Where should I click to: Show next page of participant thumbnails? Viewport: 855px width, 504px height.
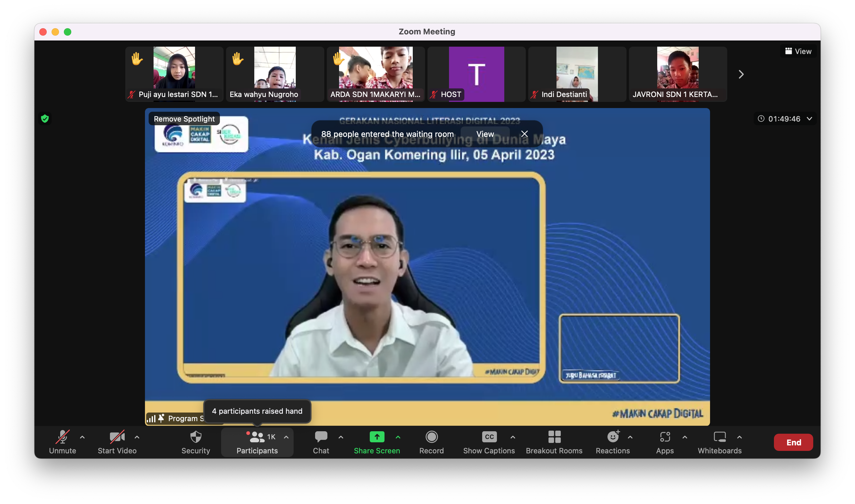741,74
